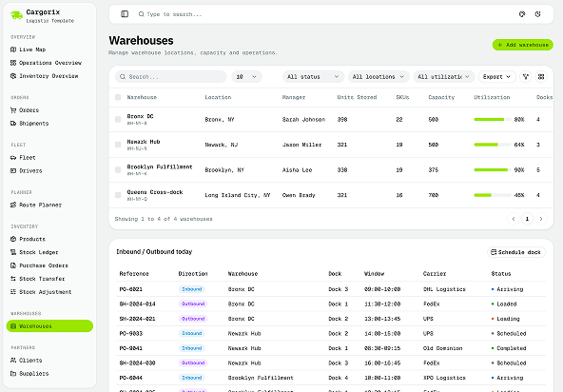This screenshot has width=563, height=392.
Task: Open the Orders menu item
Action: 49,110
